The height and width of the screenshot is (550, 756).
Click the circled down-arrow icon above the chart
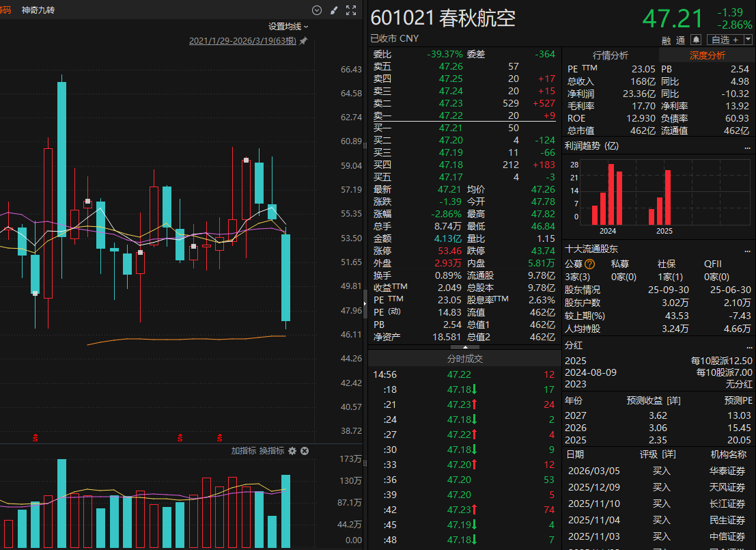[317, 10]
